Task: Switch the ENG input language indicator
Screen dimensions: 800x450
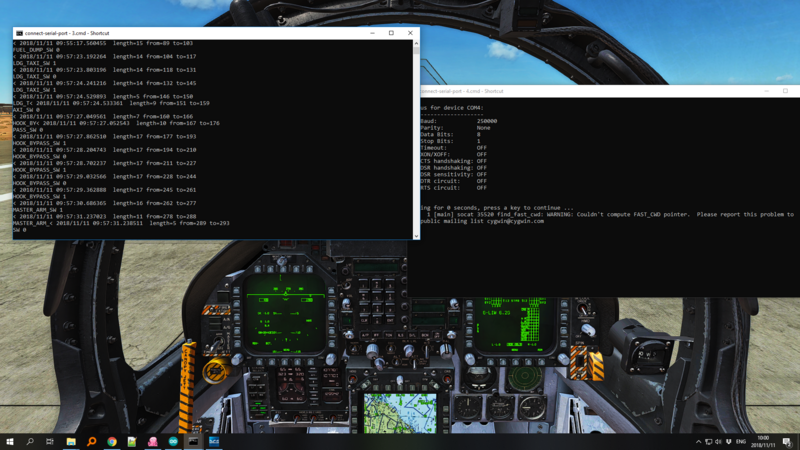Action: (741, 442)
